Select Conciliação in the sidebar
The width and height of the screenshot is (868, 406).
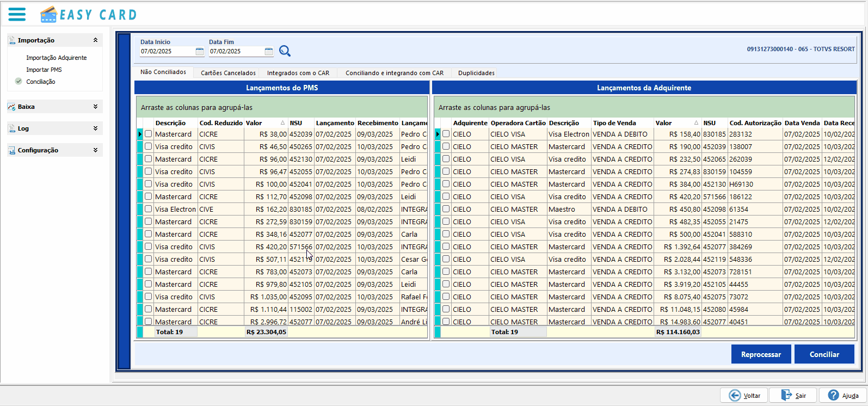click(41, 82)
